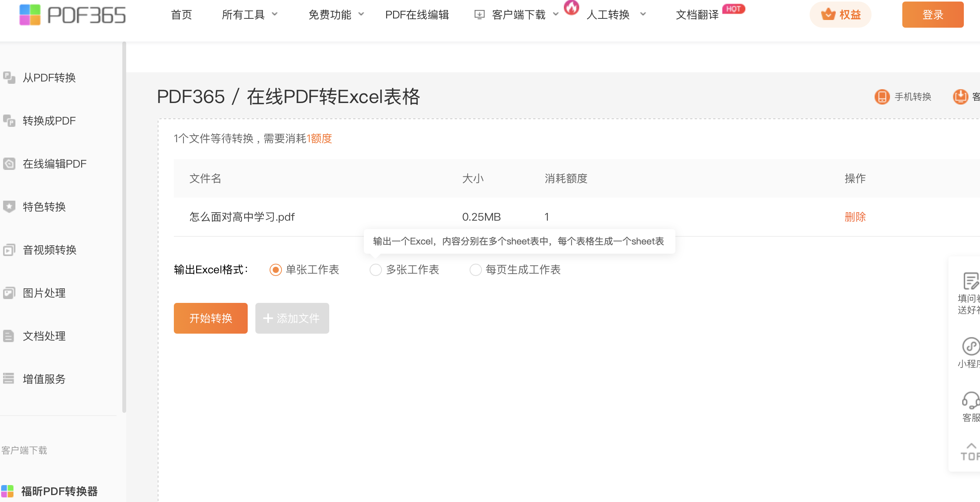980x502 pixels.
Task: Select the 单张工作表 radio option
Action: pos(275,270)
